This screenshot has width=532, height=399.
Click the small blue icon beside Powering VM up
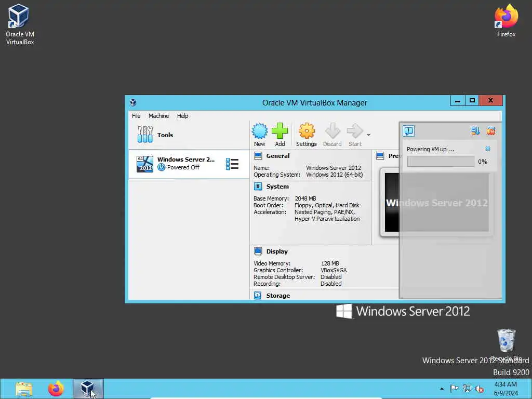pyautogui.click(x=487, y=149)
